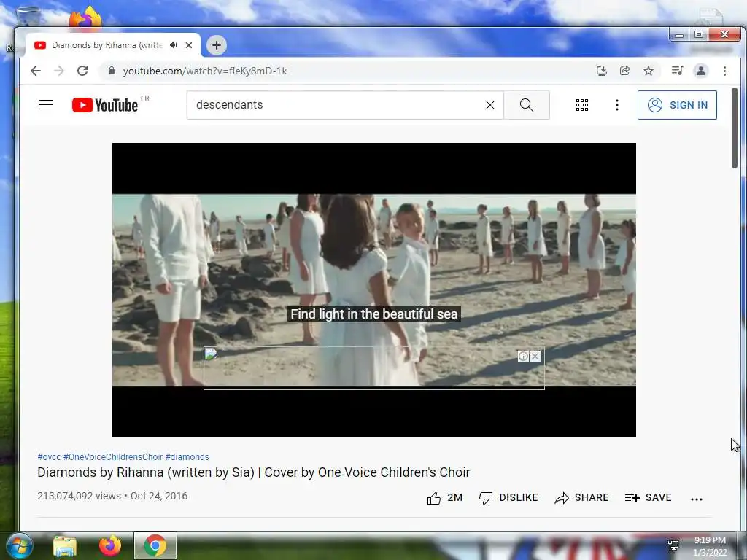This screenshot has height=560, width=747.
Task: Open the YouTube hamburger guide menu
Action: 46,105
